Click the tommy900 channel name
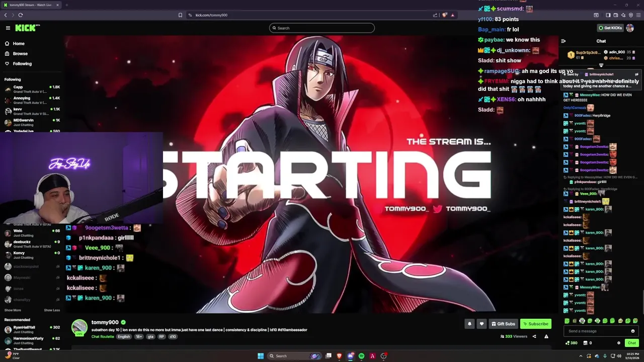 tap(105, 322)
